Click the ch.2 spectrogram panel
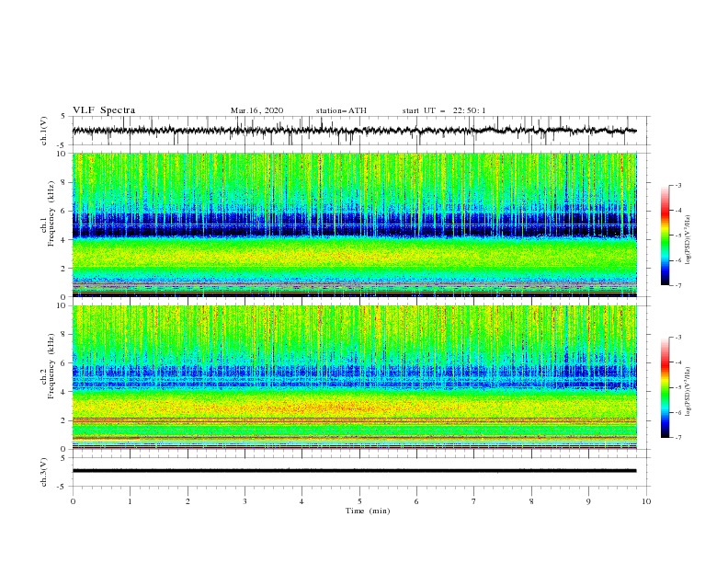This screenshot has width=728, height=563. coord(355,377)
